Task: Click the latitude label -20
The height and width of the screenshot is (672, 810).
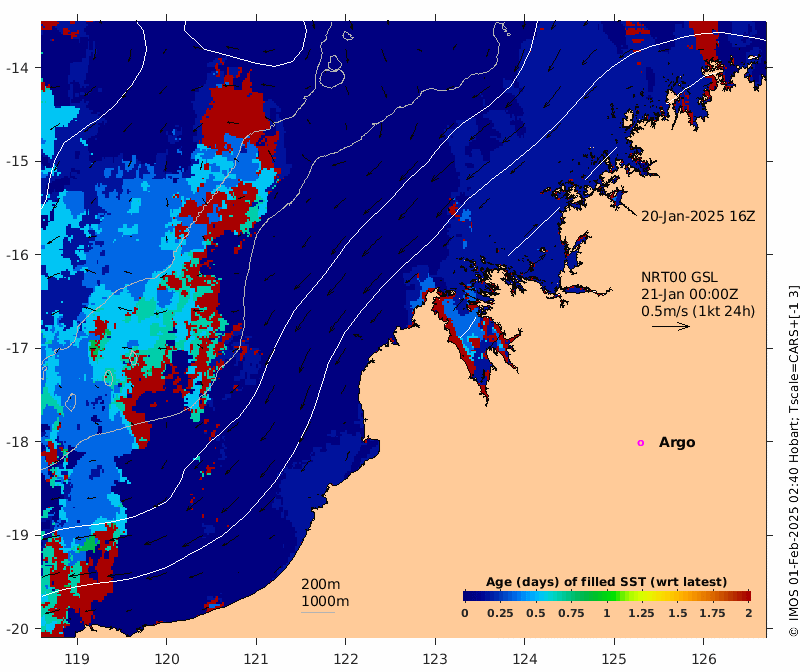Action: pyautogui.click(x=17, y=629)
